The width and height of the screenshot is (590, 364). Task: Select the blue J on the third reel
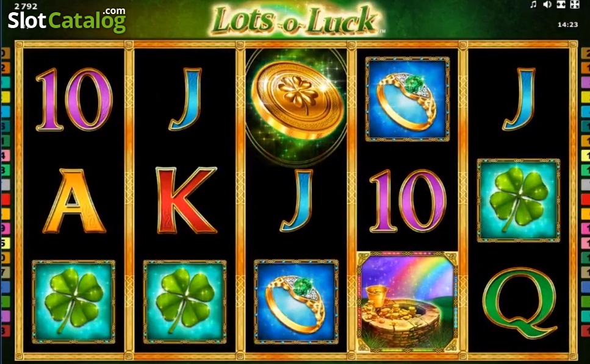(x=297, y=200)
